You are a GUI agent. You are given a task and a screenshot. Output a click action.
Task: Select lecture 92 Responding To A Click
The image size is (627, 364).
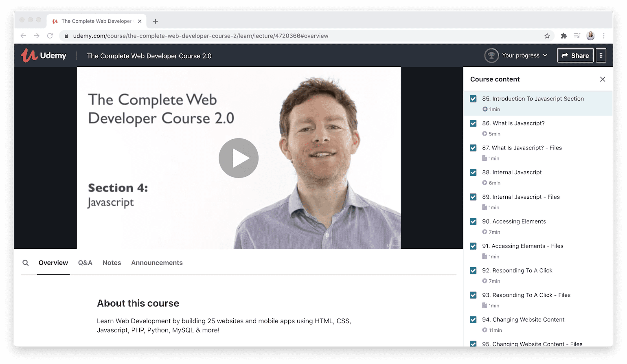[517, 270]
